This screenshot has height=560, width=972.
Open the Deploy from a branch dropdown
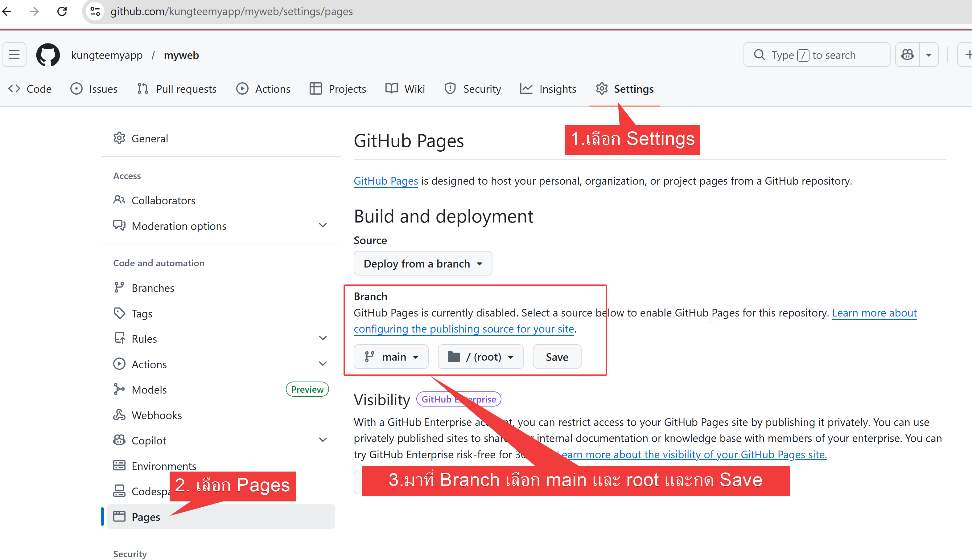coord(422,264)
